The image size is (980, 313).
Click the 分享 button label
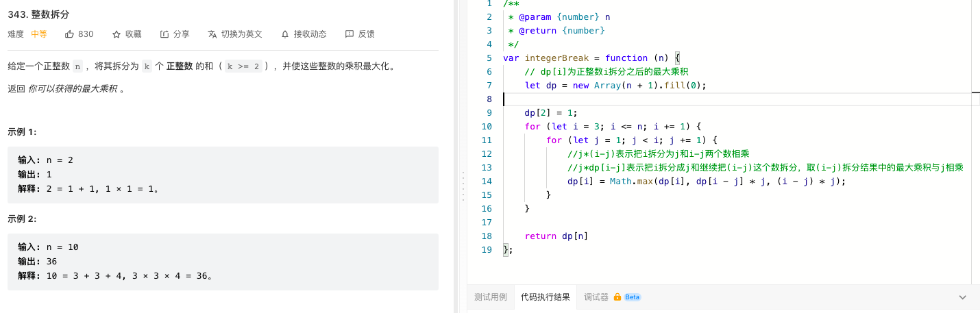[x=182, y=34]
